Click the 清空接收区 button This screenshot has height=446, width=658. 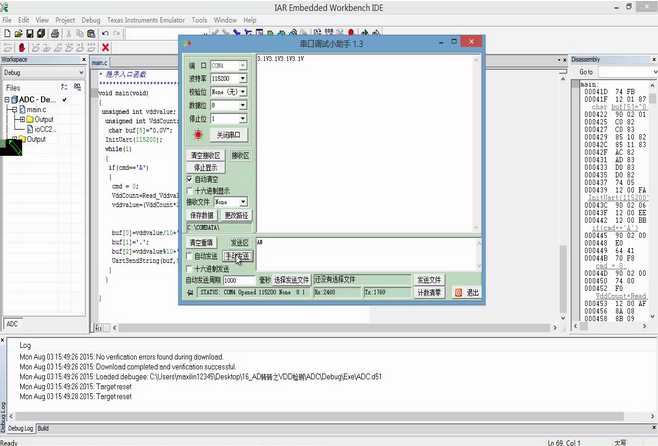click(205, 156)
